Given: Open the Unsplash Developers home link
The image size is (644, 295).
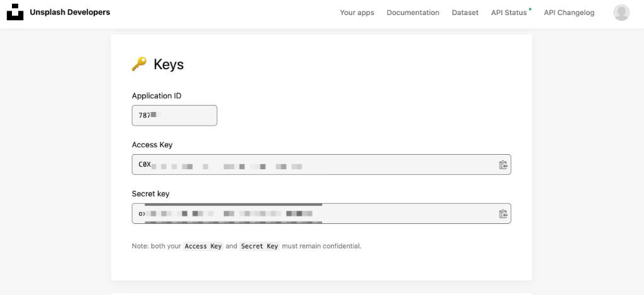Looking at the screenshot, I should (x=70, y=13).
